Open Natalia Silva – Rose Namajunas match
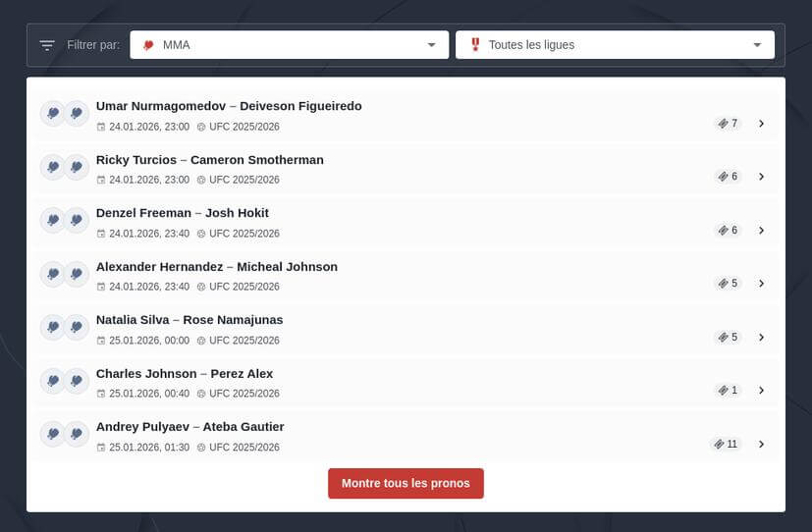The image size is (812, 532). coord(189,320)
